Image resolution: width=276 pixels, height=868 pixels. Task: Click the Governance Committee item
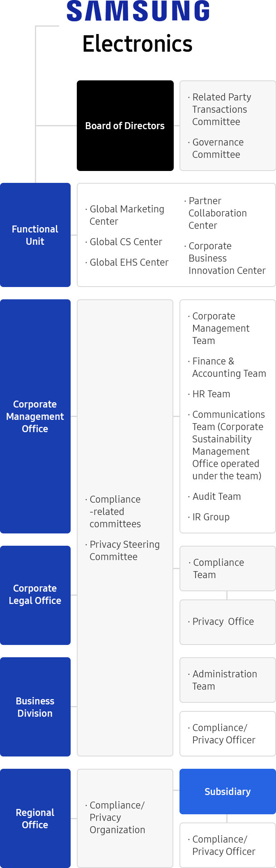pos(218,148)
